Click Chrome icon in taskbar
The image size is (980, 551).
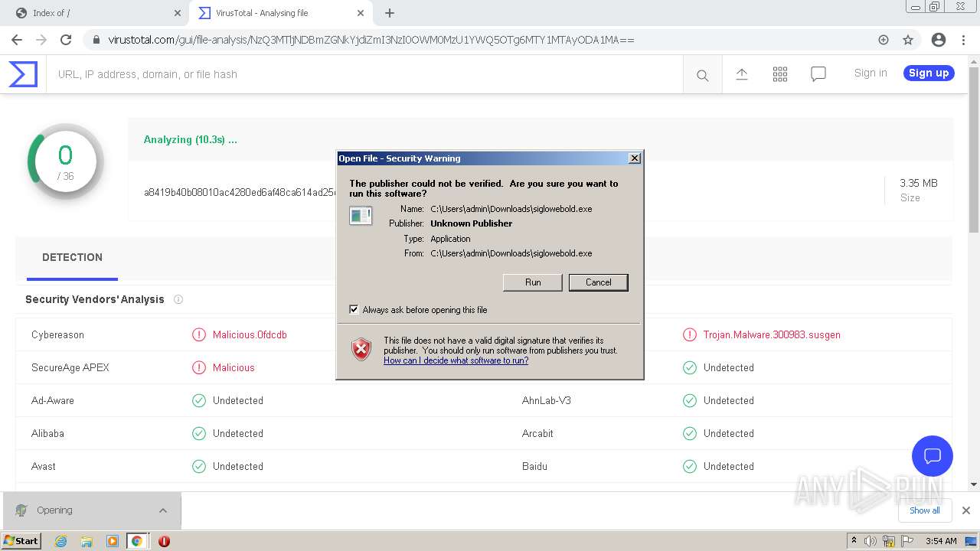pos(136,541)
